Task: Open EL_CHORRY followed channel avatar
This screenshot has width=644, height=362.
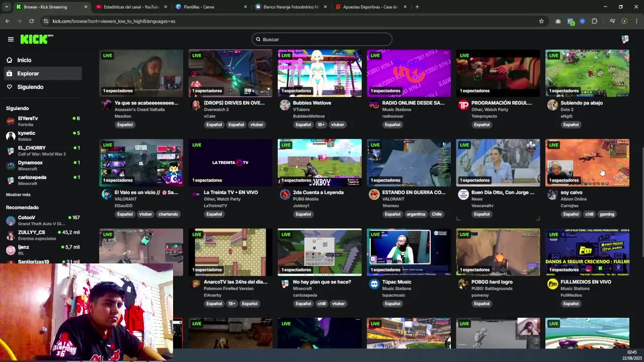Action: [x=11, y=150]
